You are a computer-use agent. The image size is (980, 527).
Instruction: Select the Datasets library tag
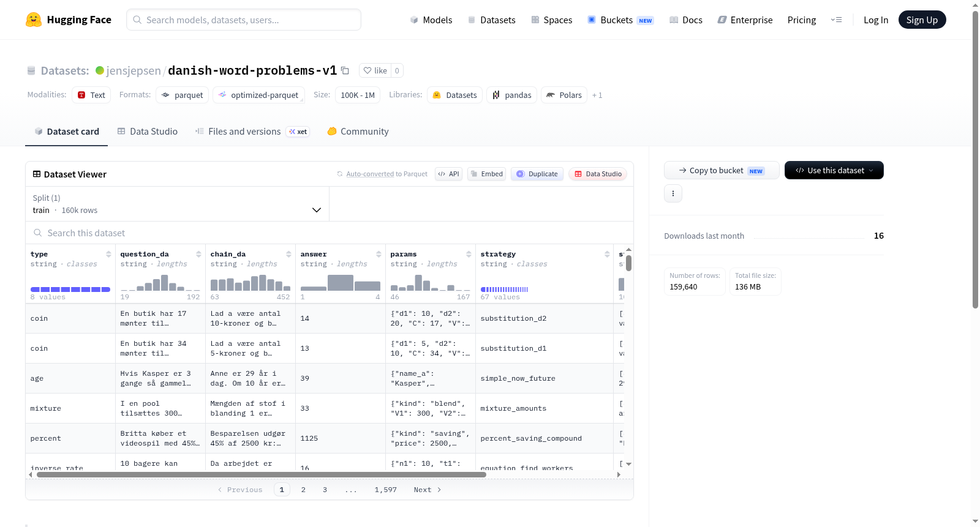click(454, 95)
